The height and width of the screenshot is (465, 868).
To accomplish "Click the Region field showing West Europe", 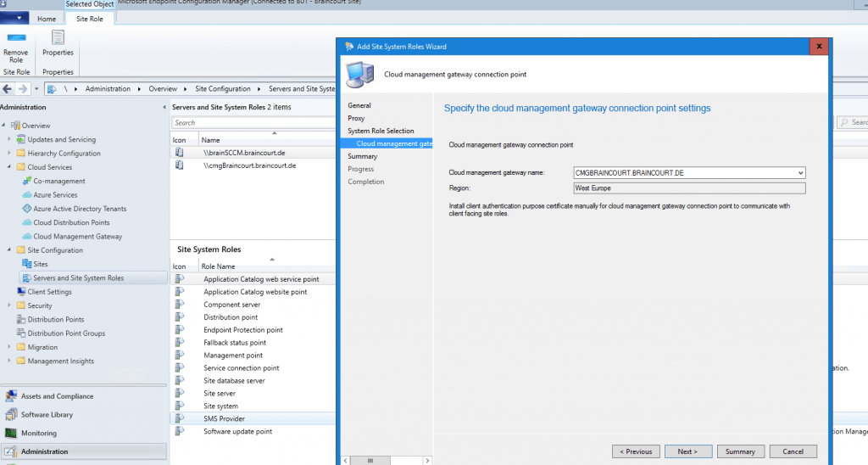I will [689, 188].
